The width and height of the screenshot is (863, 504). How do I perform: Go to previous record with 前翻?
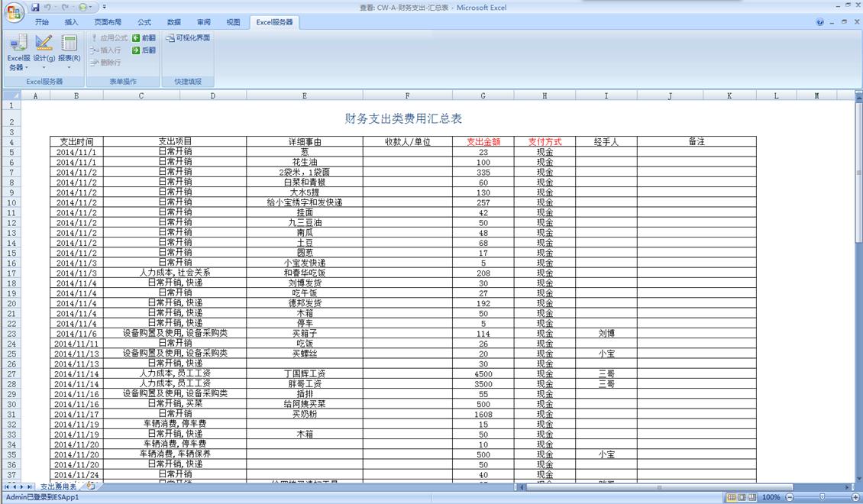(144, 37)
